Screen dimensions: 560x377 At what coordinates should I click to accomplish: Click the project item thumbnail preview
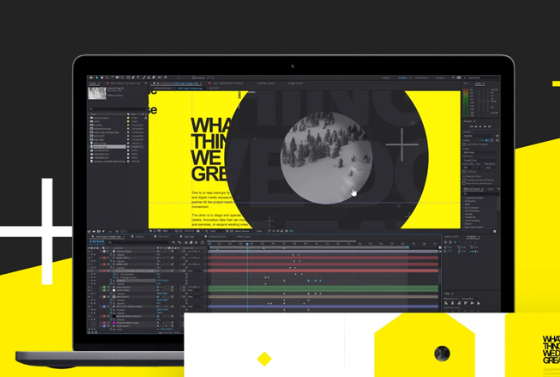[97, 93]
